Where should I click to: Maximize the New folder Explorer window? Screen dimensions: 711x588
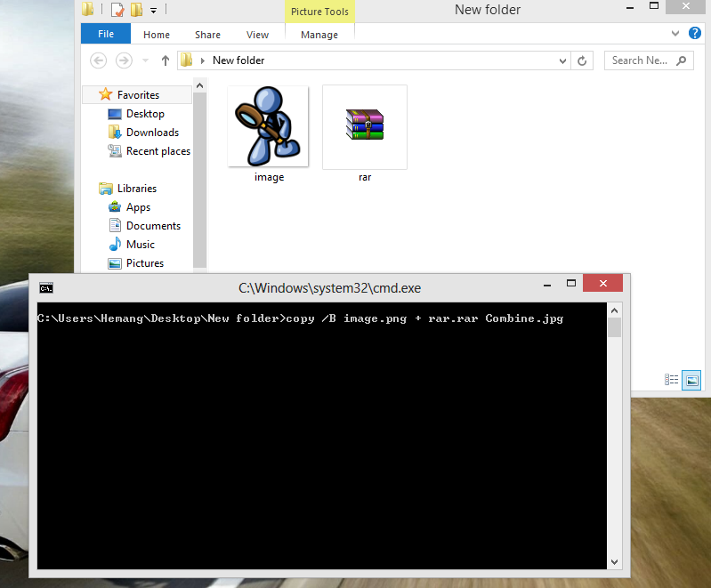click(x=653, y=6)
